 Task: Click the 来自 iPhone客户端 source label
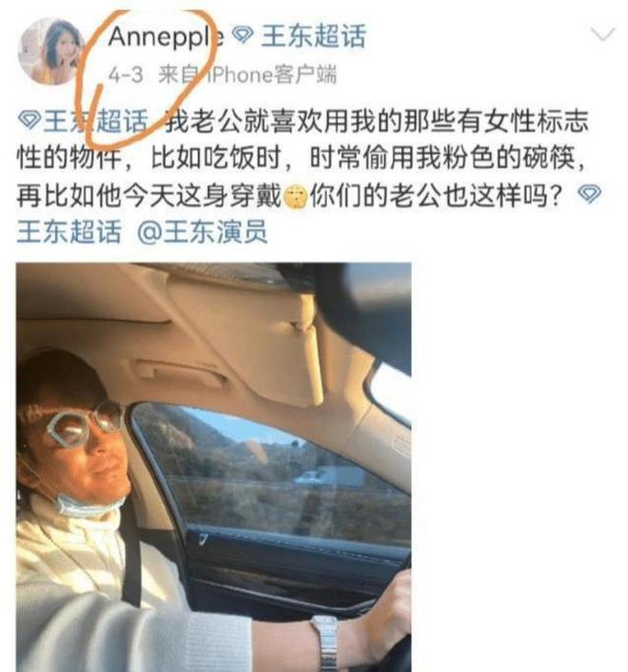click(247, 74)
